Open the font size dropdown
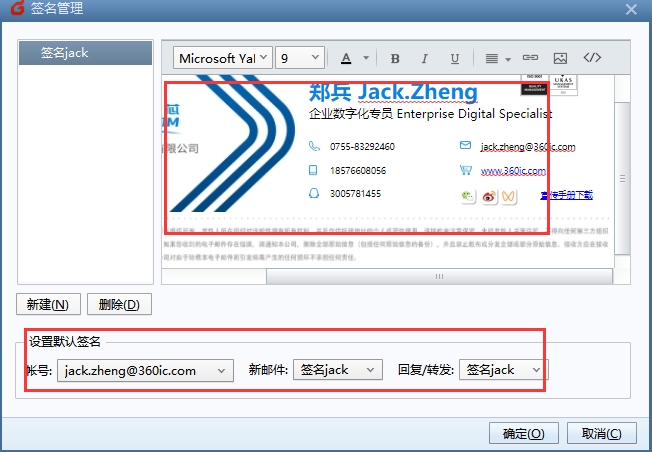The image size is (652, 452). point(300,58)
